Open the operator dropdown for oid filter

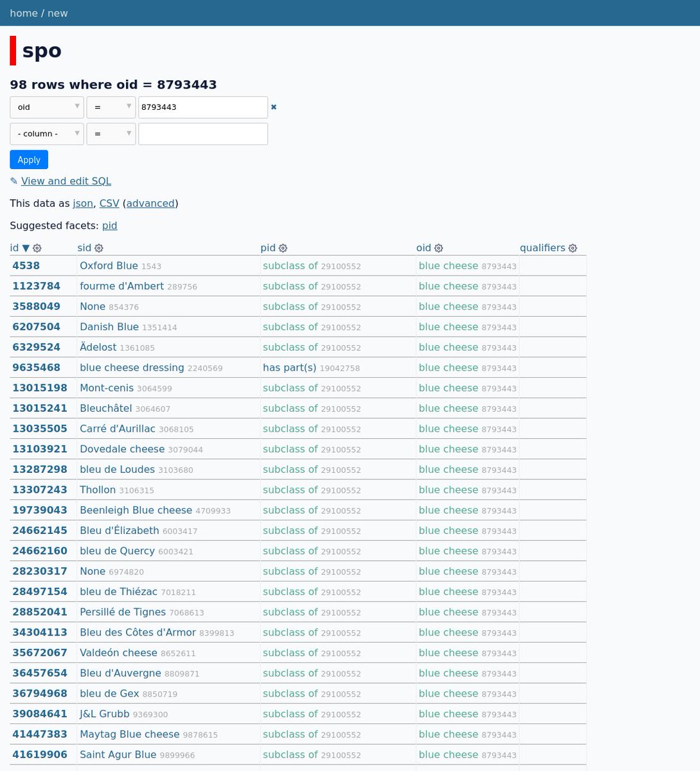click(x=111, y=107)
